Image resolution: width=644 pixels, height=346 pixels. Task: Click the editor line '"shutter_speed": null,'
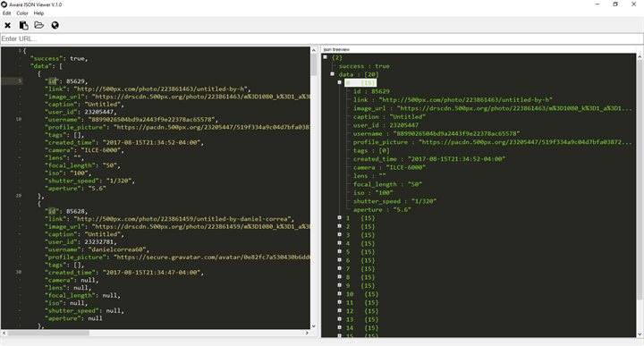coord(84,310)
